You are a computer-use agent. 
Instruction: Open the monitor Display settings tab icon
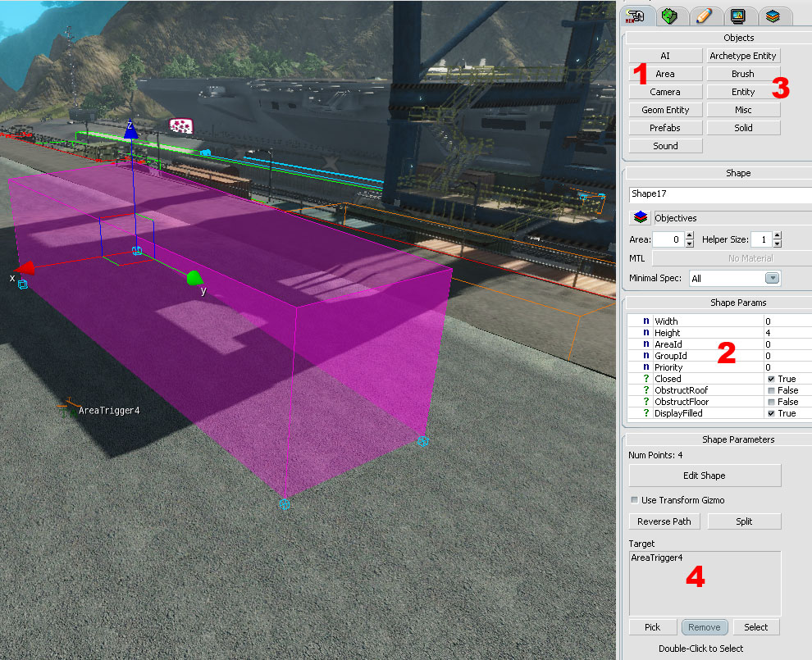[738, 16]
